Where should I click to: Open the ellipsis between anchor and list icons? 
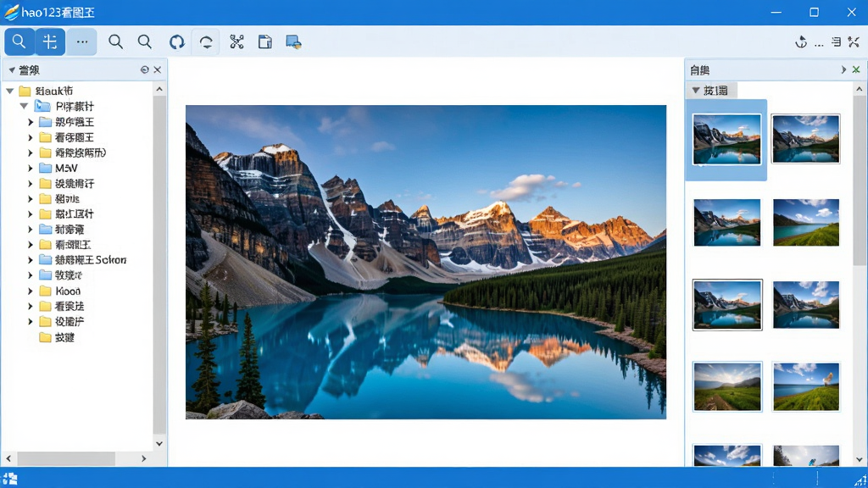819,44
